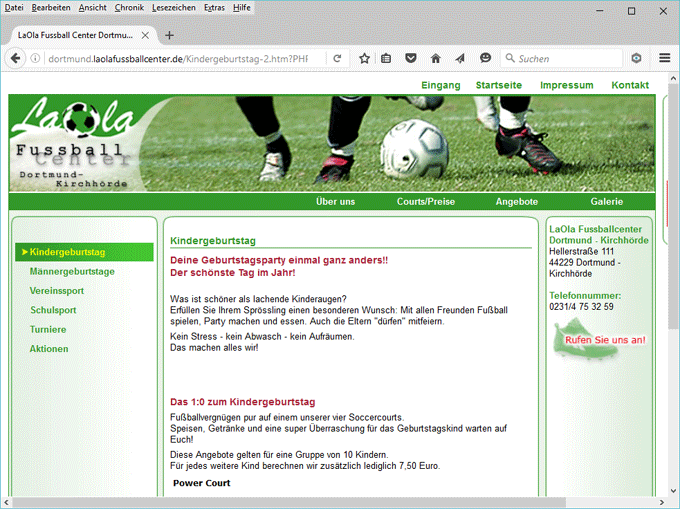
Task: Select Kindergeburtstag in the sidebar
Action: (x=84, y=252)
